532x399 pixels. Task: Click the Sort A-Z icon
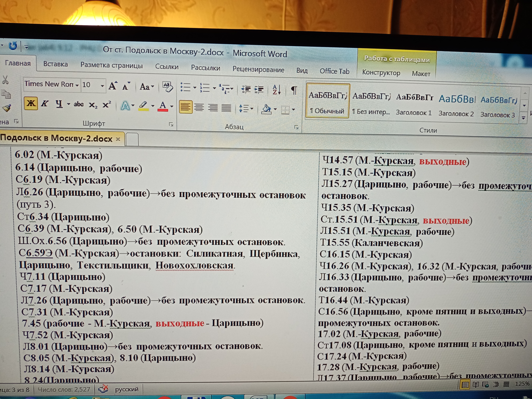pyautogui.click(x=277, y=90)
